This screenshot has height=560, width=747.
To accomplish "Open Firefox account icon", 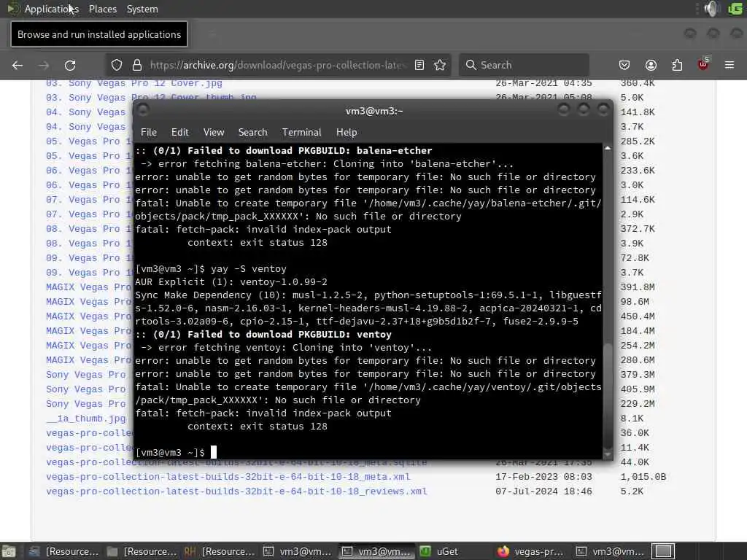I will (x=651, y=65).
